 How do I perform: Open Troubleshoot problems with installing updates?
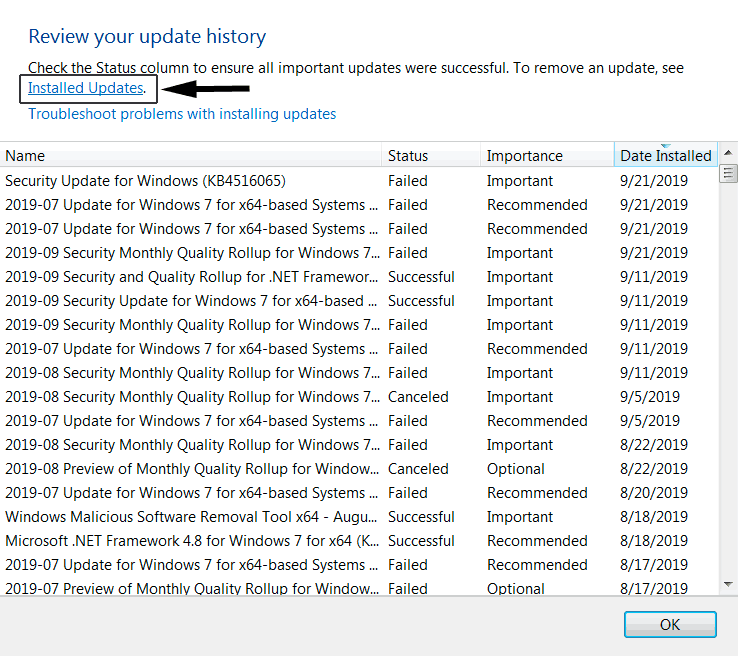tap(182, 114)
